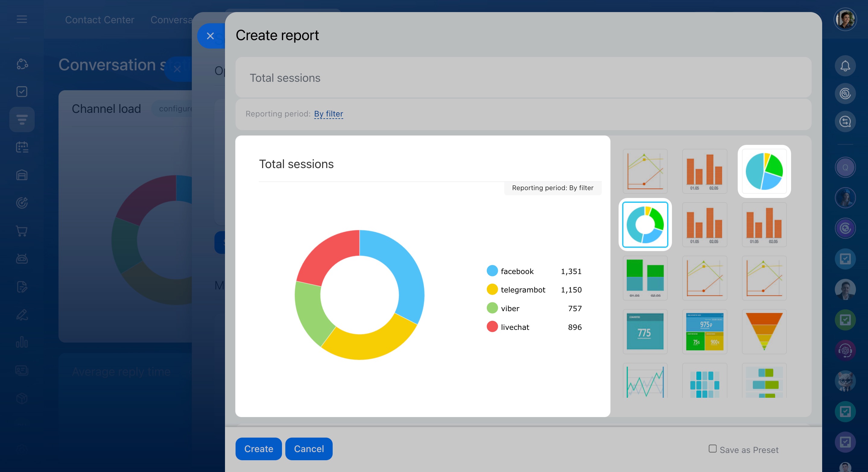
Task: Open the By filter reporting period dropdown
Action: tap(328, 114)
